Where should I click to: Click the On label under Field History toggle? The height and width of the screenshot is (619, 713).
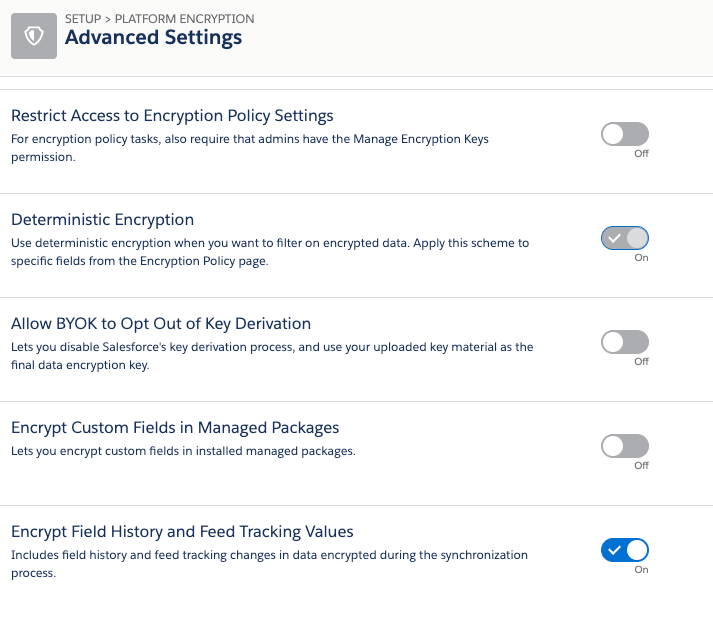[x=641, y=570]
